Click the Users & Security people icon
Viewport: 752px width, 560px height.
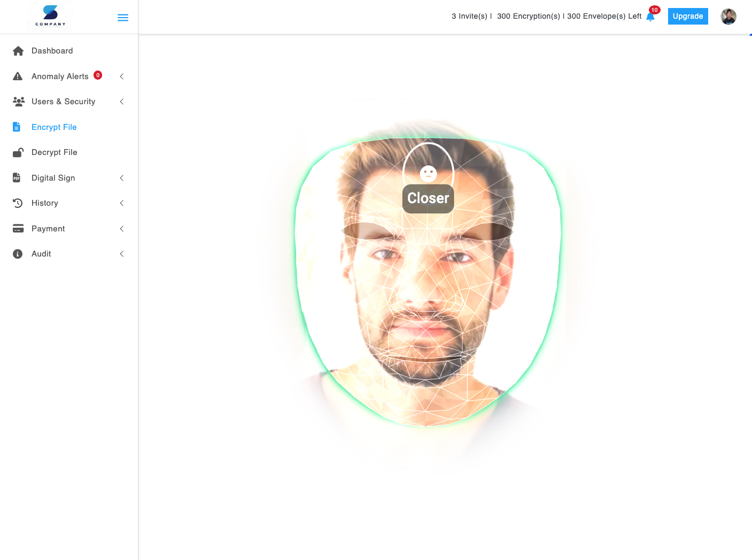point(18,102)
